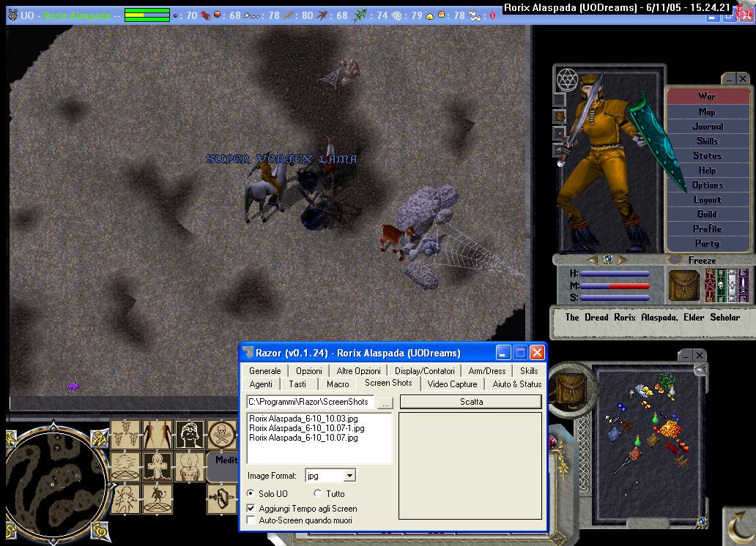756x546 pixels.
Task: Select Rorix Alaspada_6-10_10.07.jpg in list
Action: (303, 438)
